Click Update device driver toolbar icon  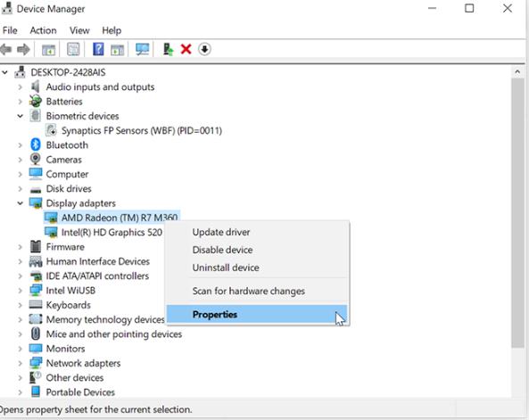(x=168, y=49)
